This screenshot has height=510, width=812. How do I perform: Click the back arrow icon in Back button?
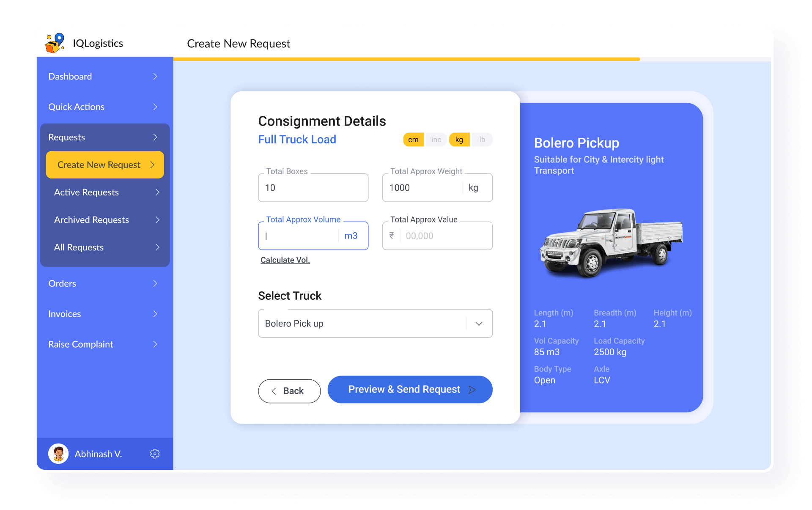(274, 391)
